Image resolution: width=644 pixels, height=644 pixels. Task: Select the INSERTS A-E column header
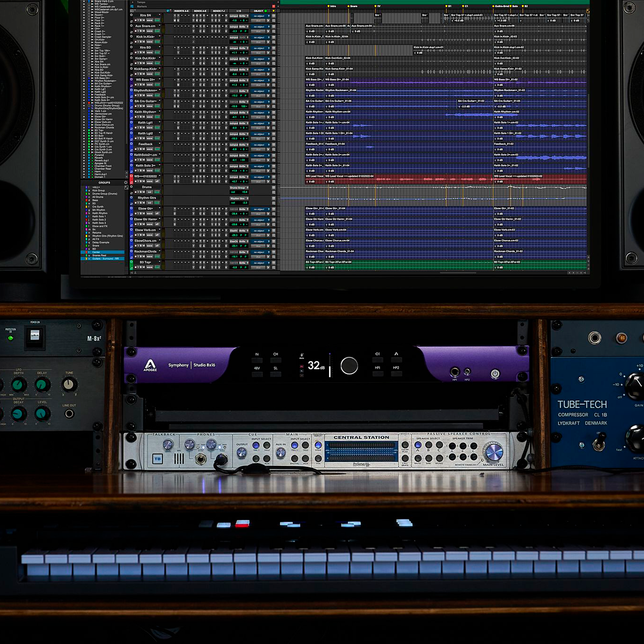tap(182, 11)
